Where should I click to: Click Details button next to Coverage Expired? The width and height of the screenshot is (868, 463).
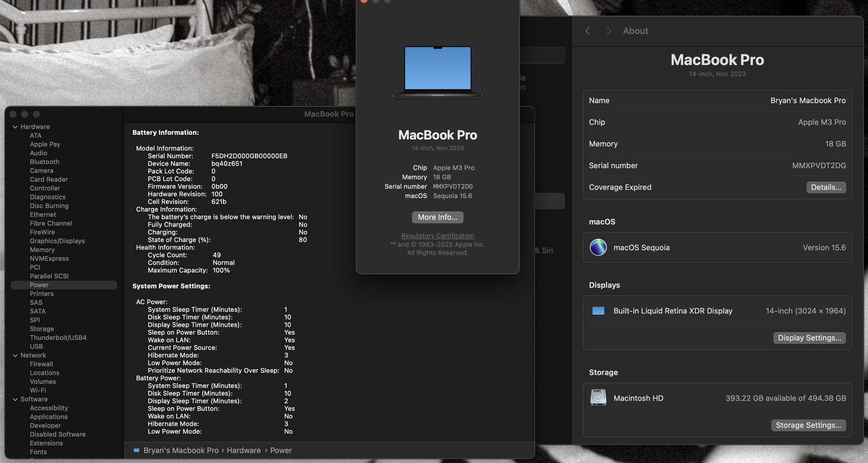[x=826, y=187]
